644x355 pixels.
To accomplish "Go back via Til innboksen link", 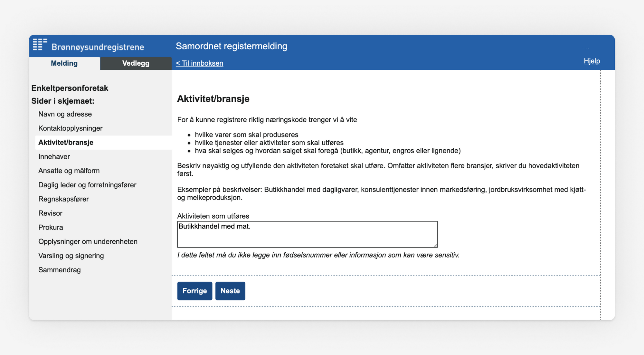I will pyautogui.click(x=199, y=63).
